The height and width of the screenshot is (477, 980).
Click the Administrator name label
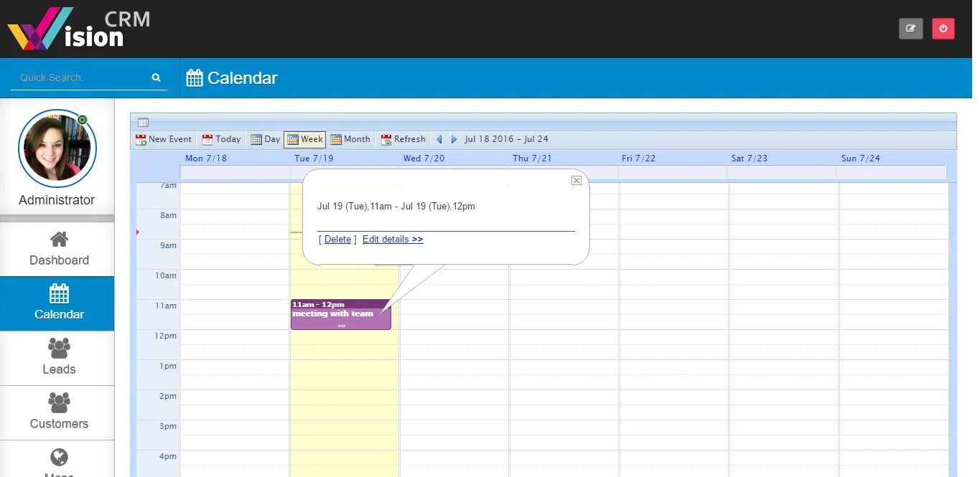[x=57, y=200]
